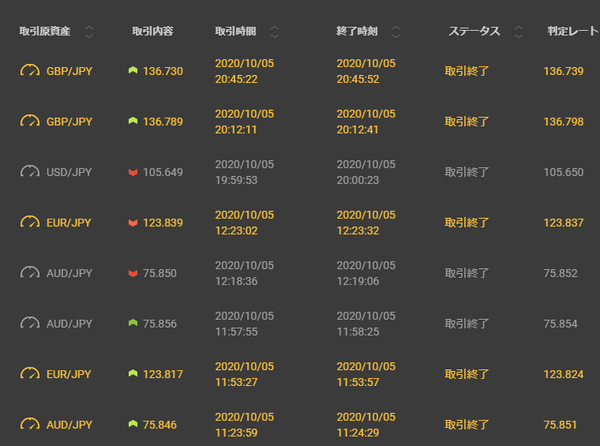
Task: Select the AUD/JPY 75.846 asset label
Action: 69,425
